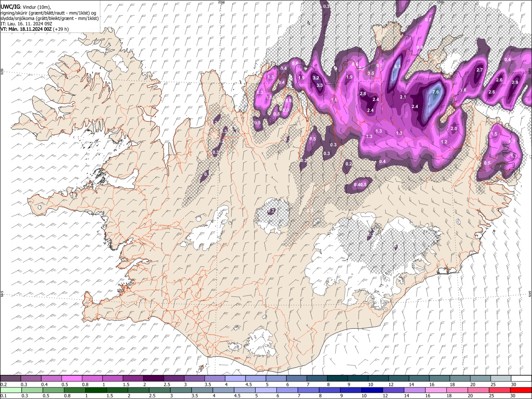
Task: Click the '0.2' label starting the upper legend
Action: [4, 384]
